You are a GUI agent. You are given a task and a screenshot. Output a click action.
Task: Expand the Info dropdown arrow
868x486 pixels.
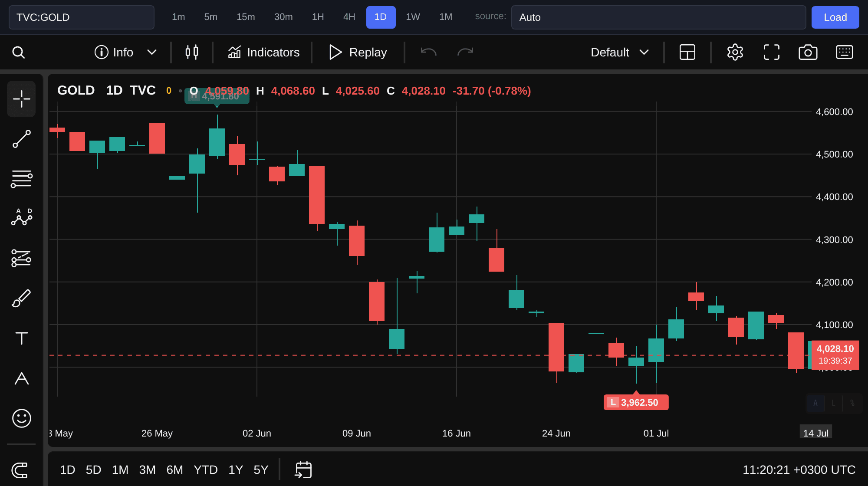(x=151, y=53)
